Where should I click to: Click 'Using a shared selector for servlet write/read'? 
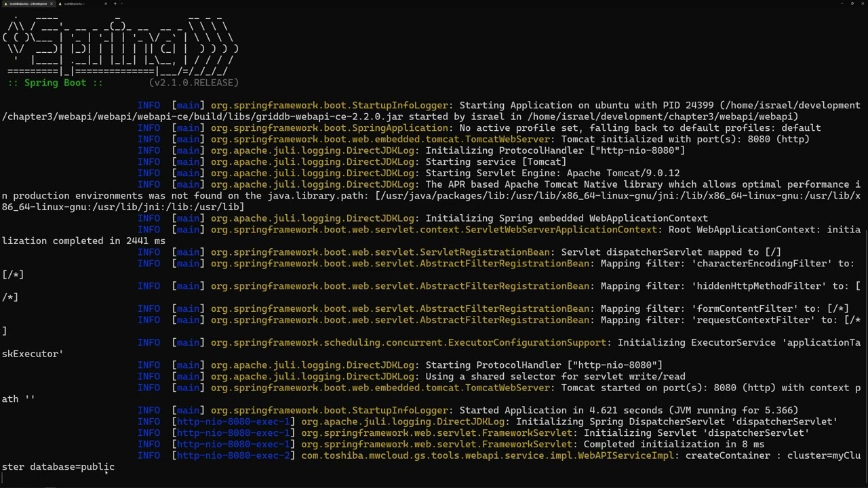point(555,377)
